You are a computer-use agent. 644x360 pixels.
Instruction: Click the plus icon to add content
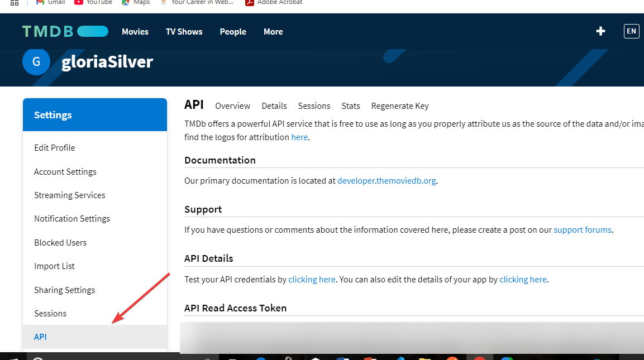tap(600, 31)
